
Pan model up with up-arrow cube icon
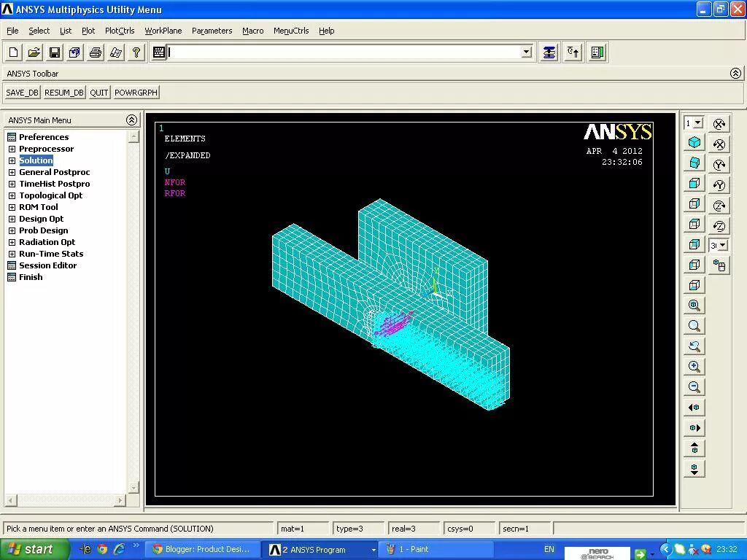pyautogui.click(x=694, y=448)
